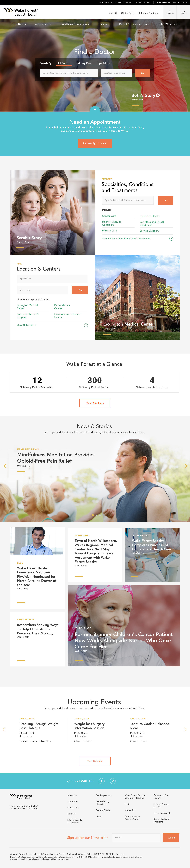Click the Request Appointment button
The image size is (190, 868).
[x=95, y=143]
